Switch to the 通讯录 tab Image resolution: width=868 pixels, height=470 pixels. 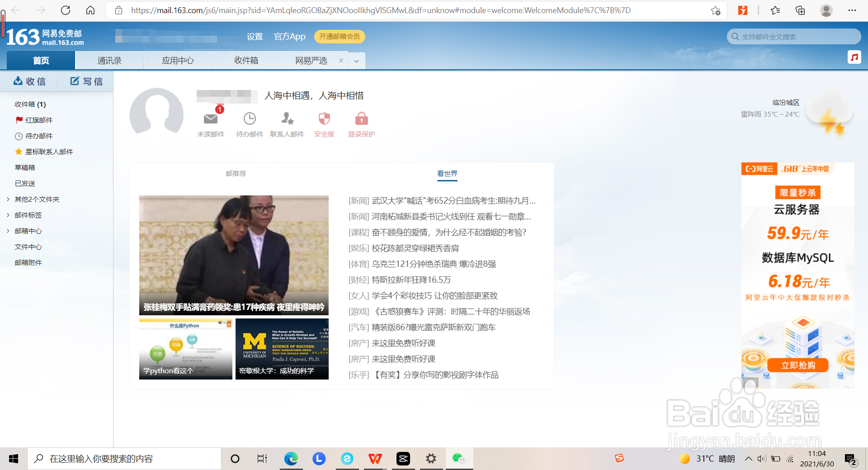point(109,60)
